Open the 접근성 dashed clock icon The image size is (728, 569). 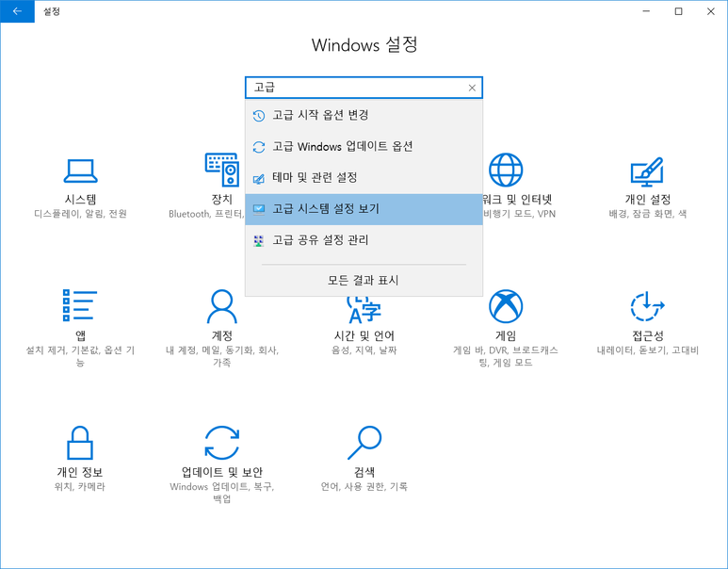(x=647, y=306)
